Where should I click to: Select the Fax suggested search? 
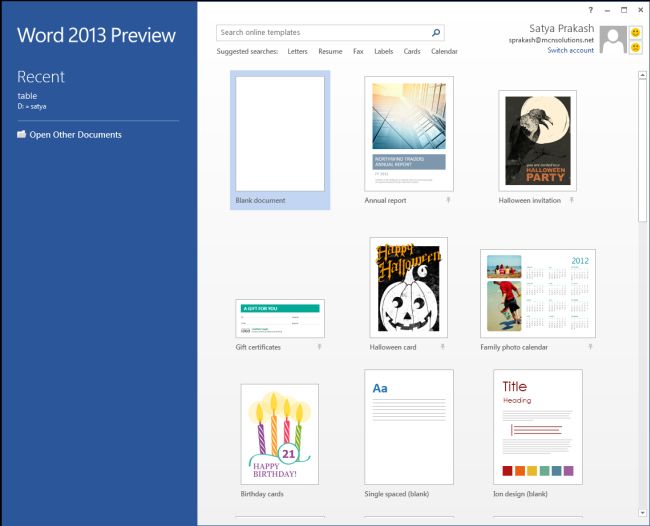coord(358,51)
